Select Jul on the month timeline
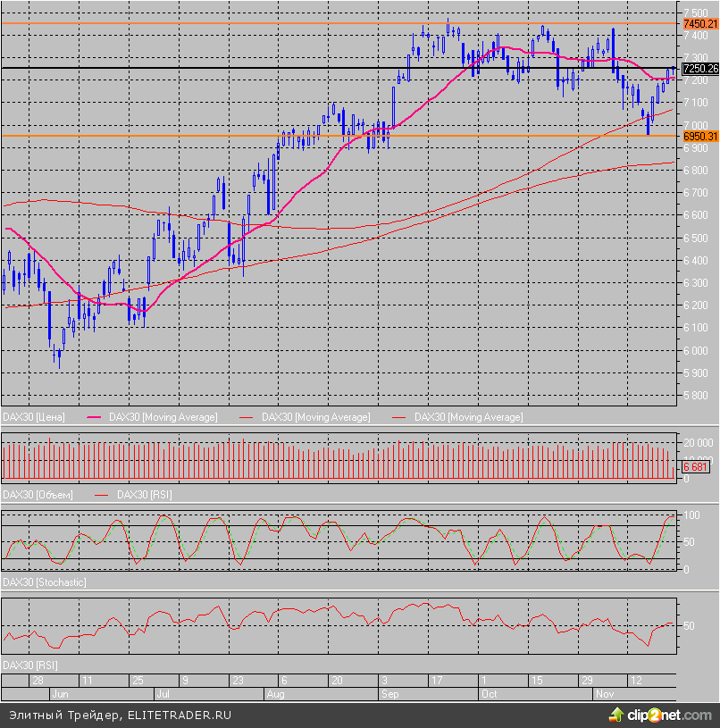 163,692
